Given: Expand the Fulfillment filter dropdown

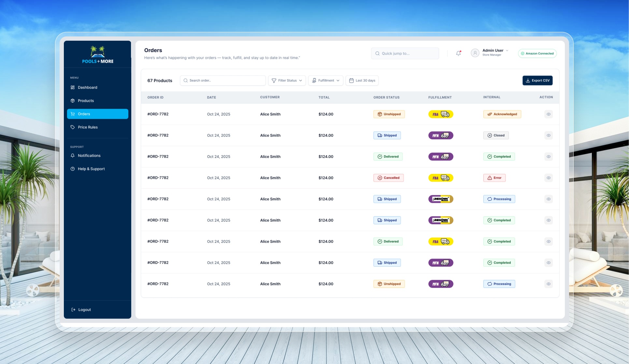Looking at the screenshot, I should [x=325, y=80].
